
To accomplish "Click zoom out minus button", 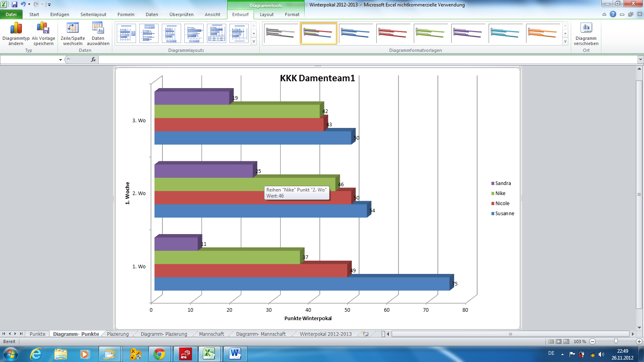I will [x=592, y=341].
